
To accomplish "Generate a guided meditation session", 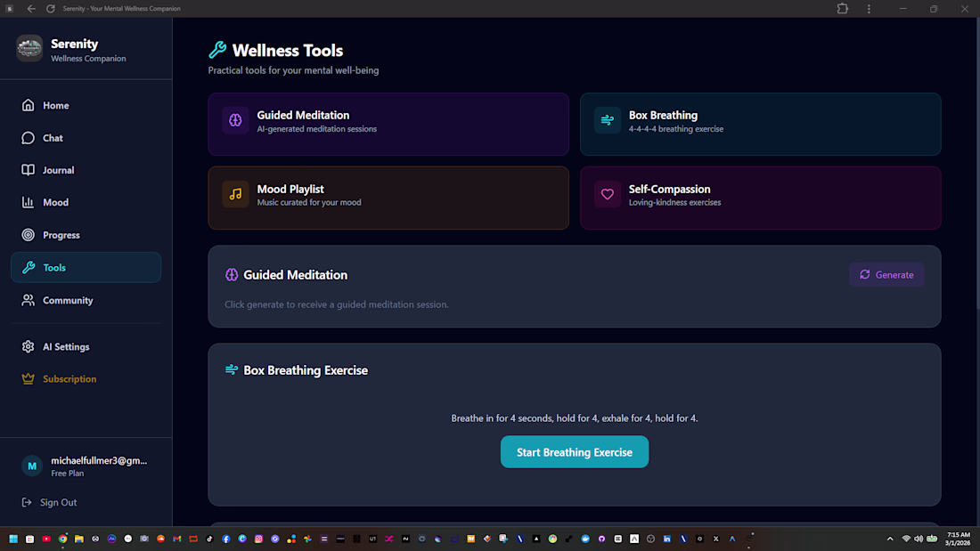I will [886, 275].
